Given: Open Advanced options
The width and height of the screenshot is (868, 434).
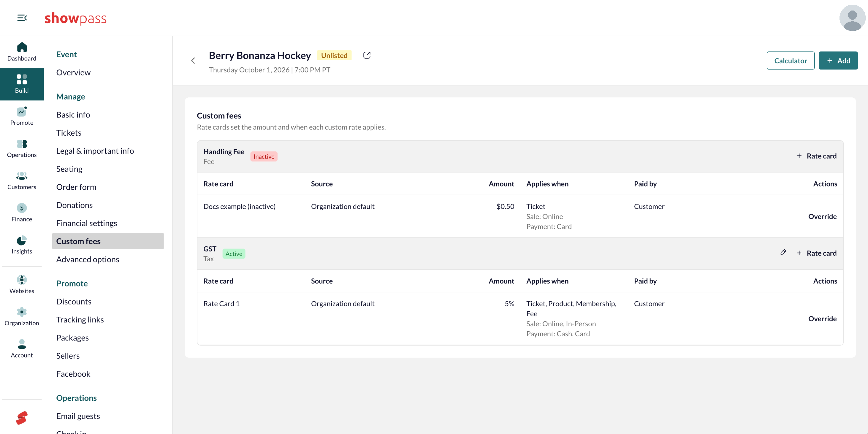Looking at the screenshot, I should (x=88, y=259).
